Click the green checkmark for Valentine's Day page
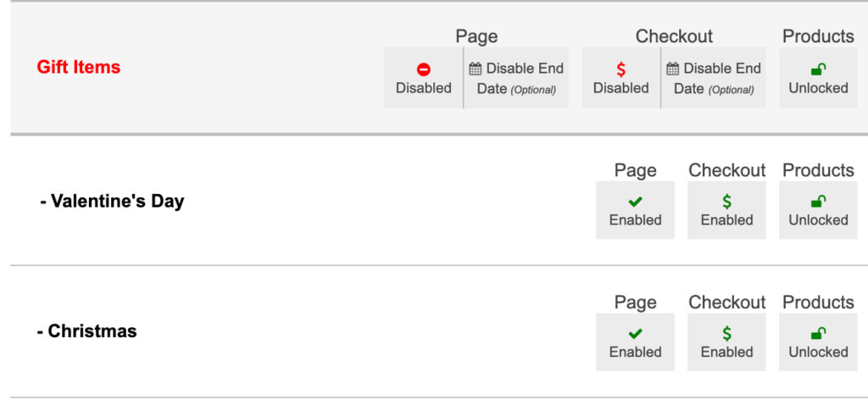 click(x=635, y=202)
